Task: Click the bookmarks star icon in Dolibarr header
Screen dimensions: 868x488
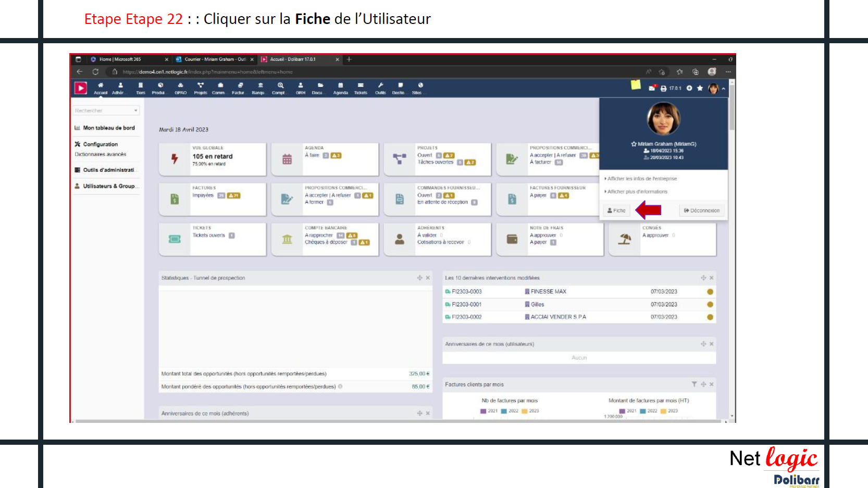Action: click(700, 88)
